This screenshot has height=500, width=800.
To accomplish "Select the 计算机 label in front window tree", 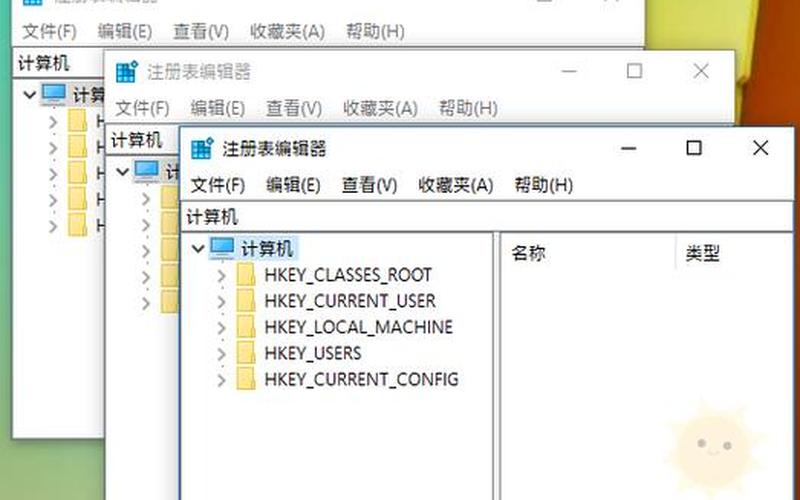I will 267,249.
